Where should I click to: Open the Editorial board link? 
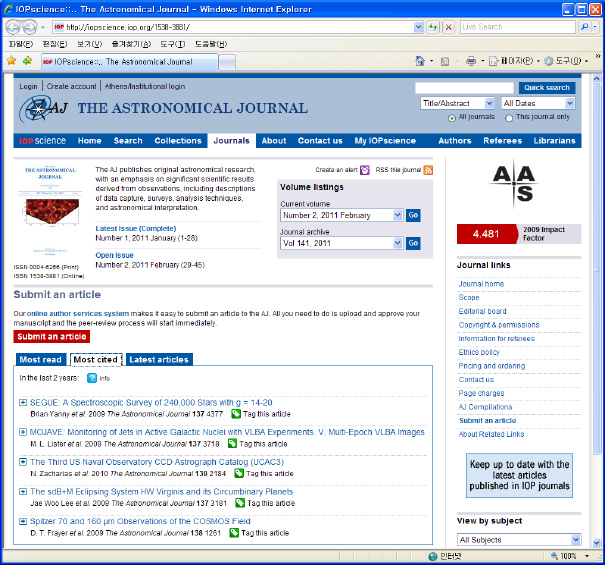[482, 311]
